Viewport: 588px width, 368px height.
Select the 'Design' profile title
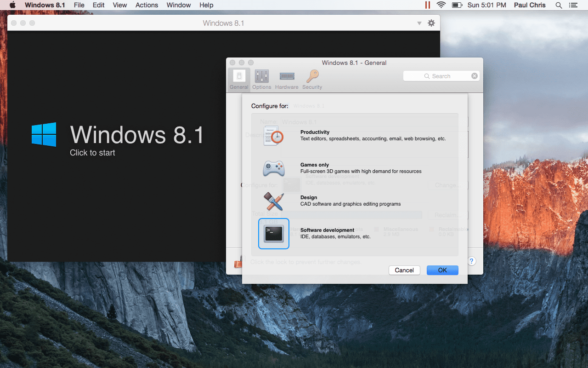[309, 197]
